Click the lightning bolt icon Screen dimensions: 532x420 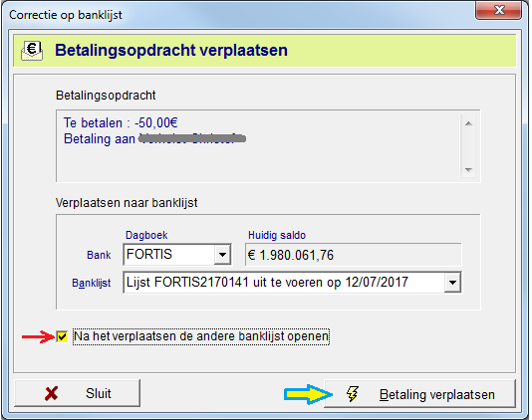coord(353,394)
